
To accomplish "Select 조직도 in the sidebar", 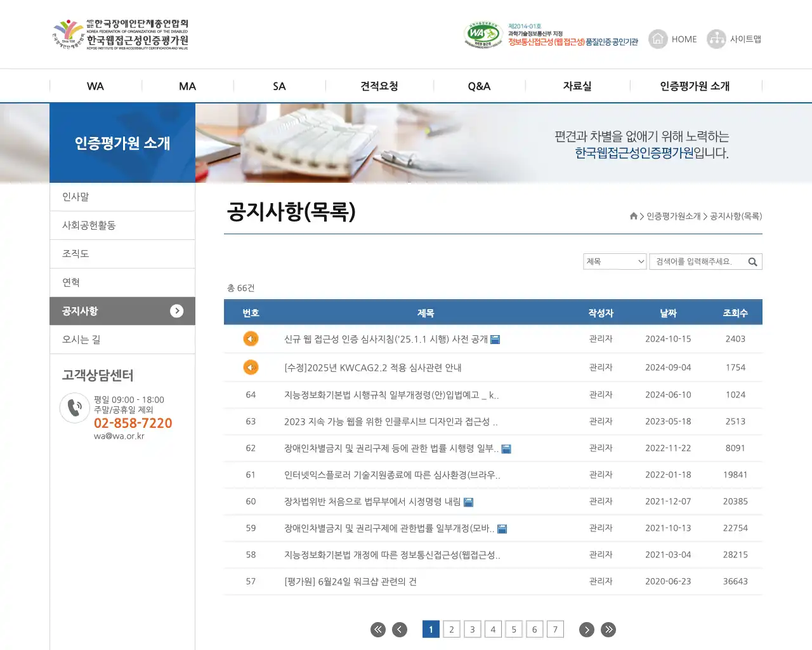I will coord(122,254).
